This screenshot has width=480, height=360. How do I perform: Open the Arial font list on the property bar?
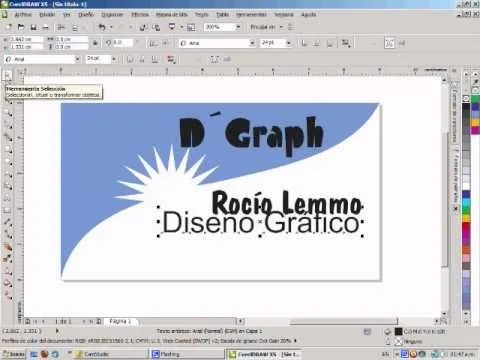[x=252, y=43]
